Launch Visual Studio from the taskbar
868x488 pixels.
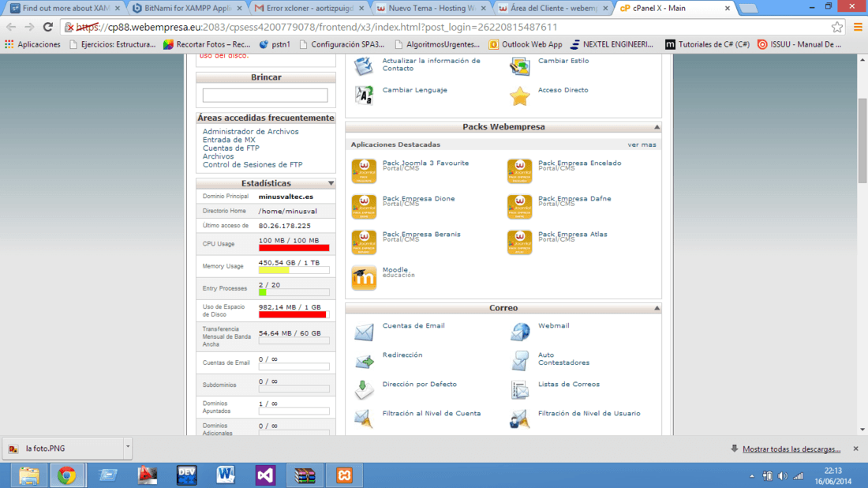265,475
